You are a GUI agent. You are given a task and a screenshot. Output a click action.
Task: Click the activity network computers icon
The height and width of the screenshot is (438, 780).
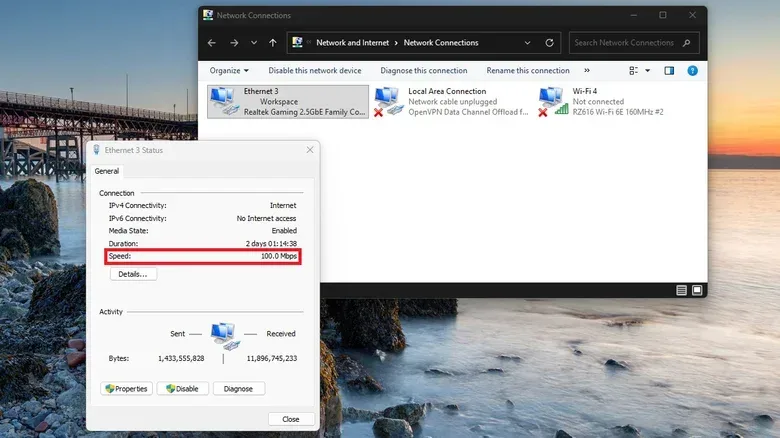[225, 336]
